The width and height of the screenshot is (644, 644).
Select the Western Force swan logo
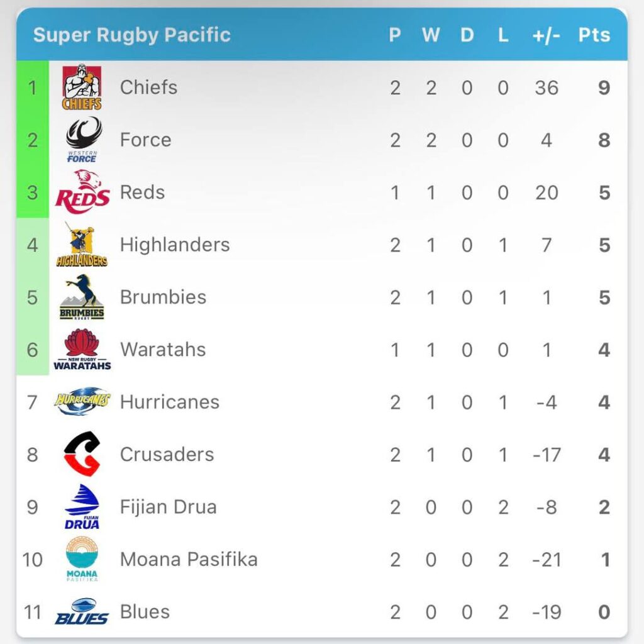pos(83,140)
